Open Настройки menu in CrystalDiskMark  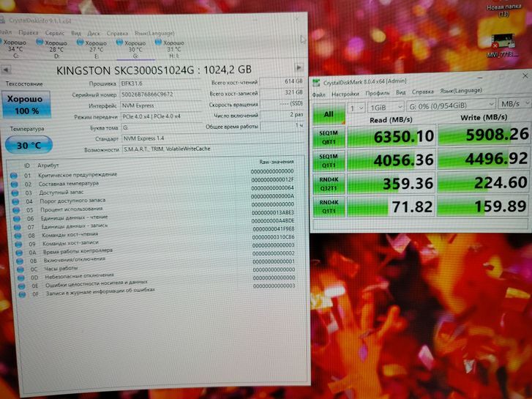click(x=345, y=94)
